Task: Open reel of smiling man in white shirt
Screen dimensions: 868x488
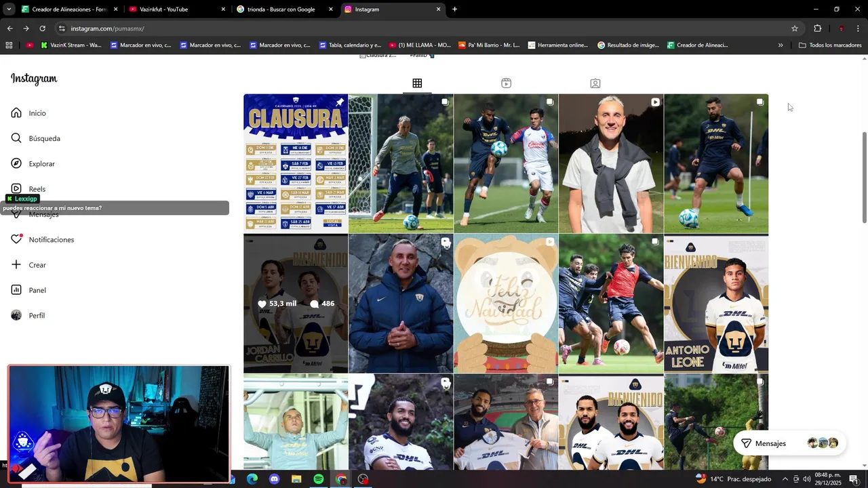Action: pyautogui.click(x=611, y=163)
